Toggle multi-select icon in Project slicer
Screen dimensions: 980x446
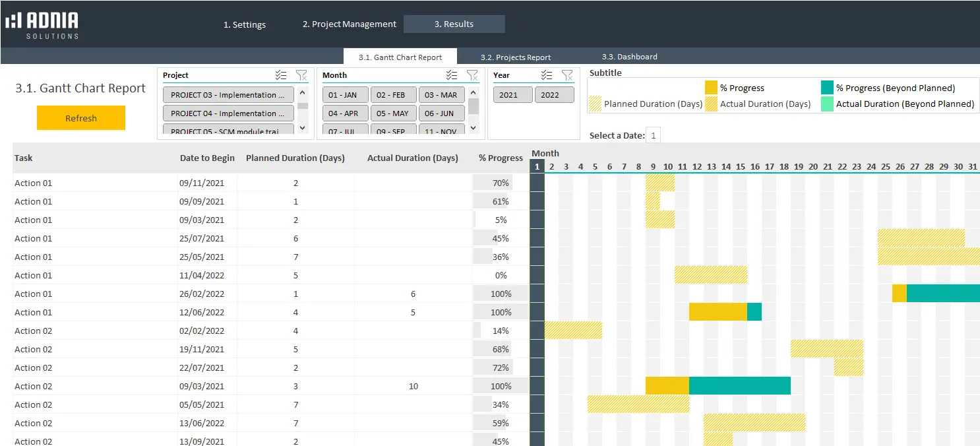pos(281,75)
